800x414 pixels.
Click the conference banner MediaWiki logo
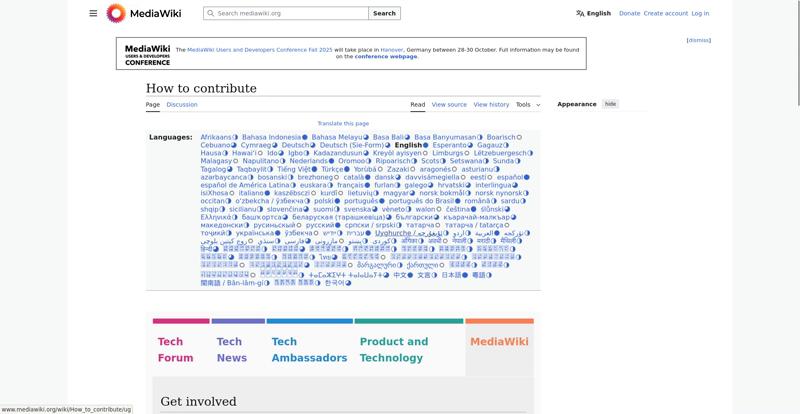147,54
